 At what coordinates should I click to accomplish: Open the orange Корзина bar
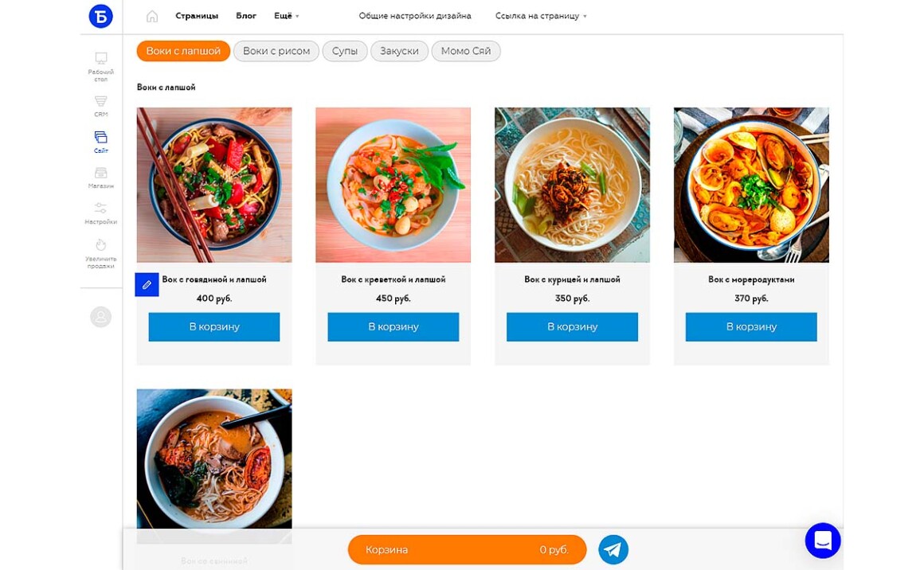[x=468, y=549]
